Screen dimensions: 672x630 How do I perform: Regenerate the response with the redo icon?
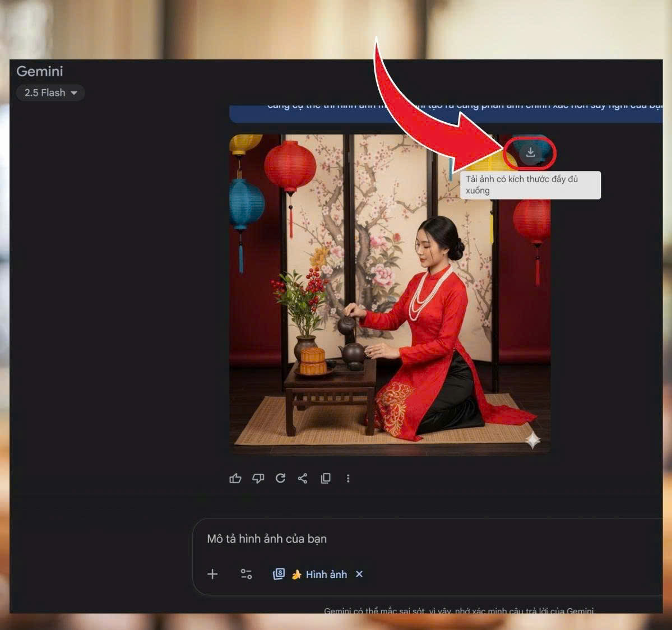coord(280,478)
